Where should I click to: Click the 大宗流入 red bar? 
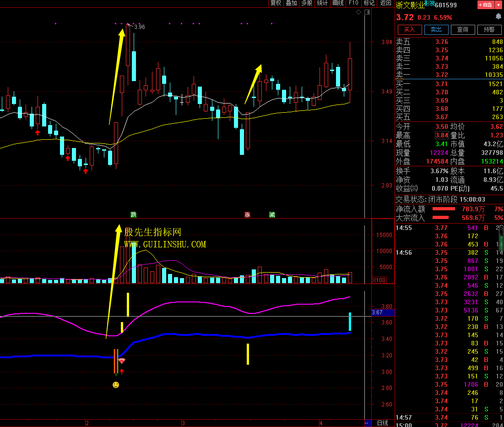coord(440,218)
